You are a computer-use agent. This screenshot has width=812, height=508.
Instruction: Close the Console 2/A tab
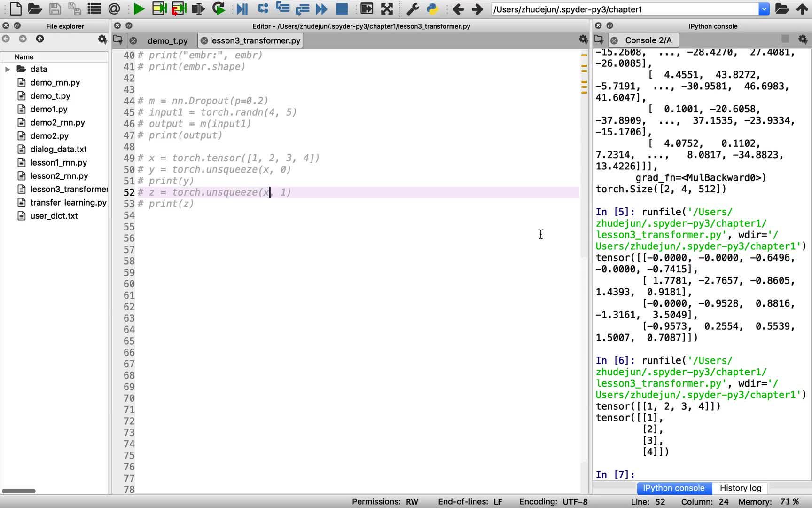coord(614,40)
